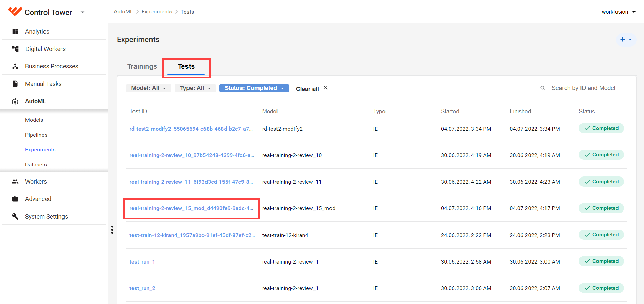Click finished time 30.06.2022, 4:19 AM
644x304 pixels.
point(535,155)
